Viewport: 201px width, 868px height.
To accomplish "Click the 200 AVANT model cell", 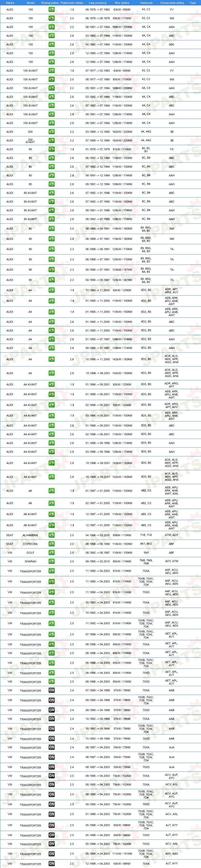I will point(30,141).
